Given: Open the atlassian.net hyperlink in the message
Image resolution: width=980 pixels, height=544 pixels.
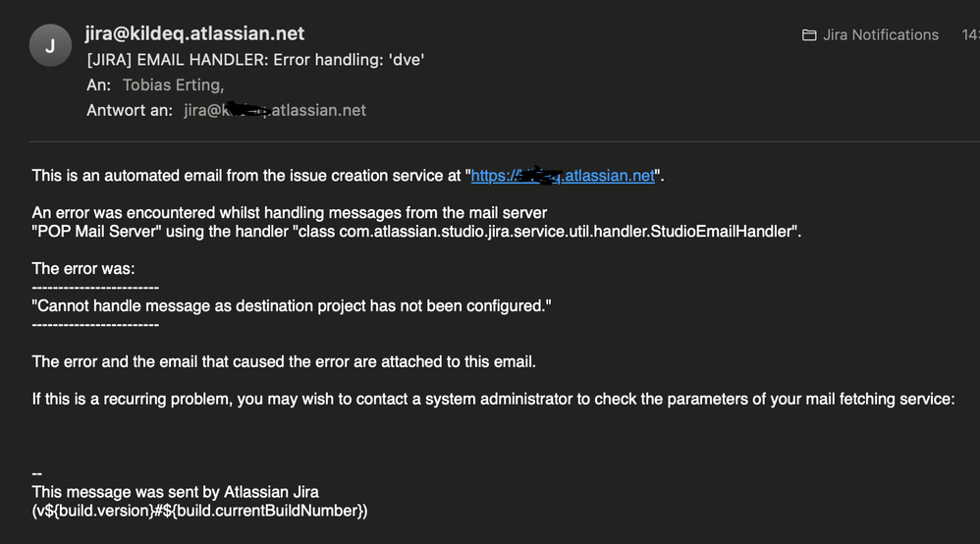Looking at the screenshot, I should click(x=563, y=176).
